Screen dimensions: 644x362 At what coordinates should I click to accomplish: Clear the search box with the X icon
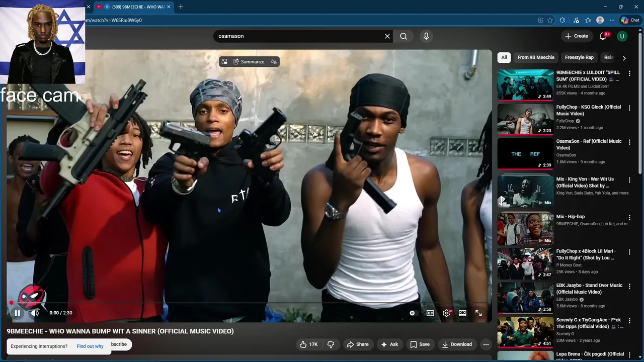tap(387, 36)
